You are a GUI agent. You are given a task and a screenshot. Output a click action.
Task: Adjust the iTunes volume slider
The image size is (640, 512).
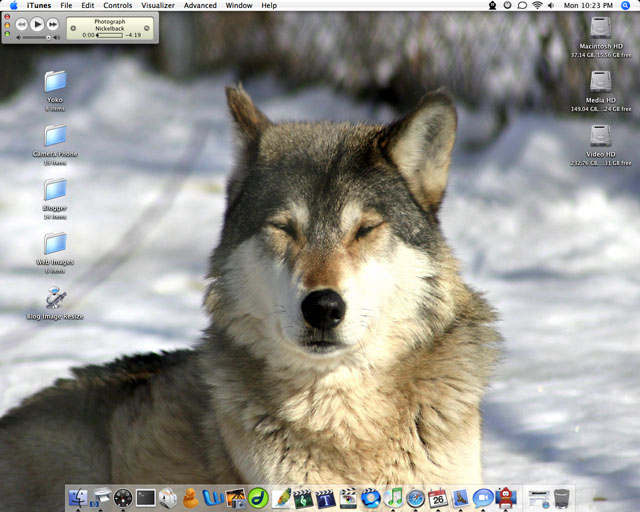37,38
